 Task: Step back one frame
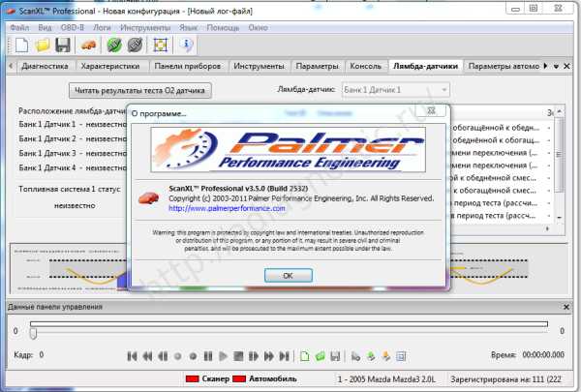[x=163, y=356]
